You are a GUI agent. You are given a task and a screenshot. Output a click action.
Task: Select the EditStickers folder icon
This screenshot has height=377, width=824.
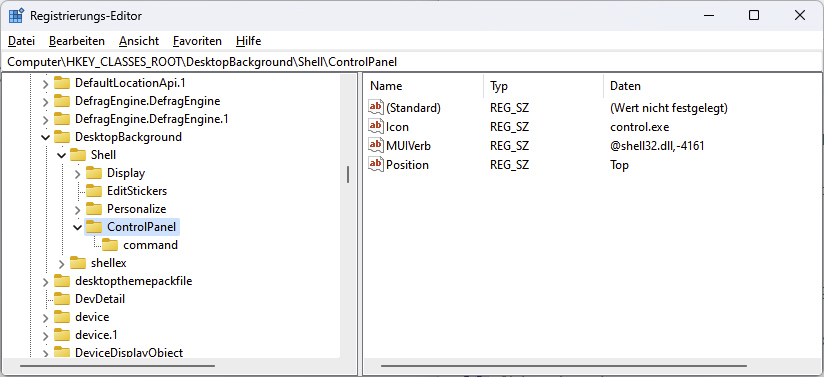(x=94, y=190)
